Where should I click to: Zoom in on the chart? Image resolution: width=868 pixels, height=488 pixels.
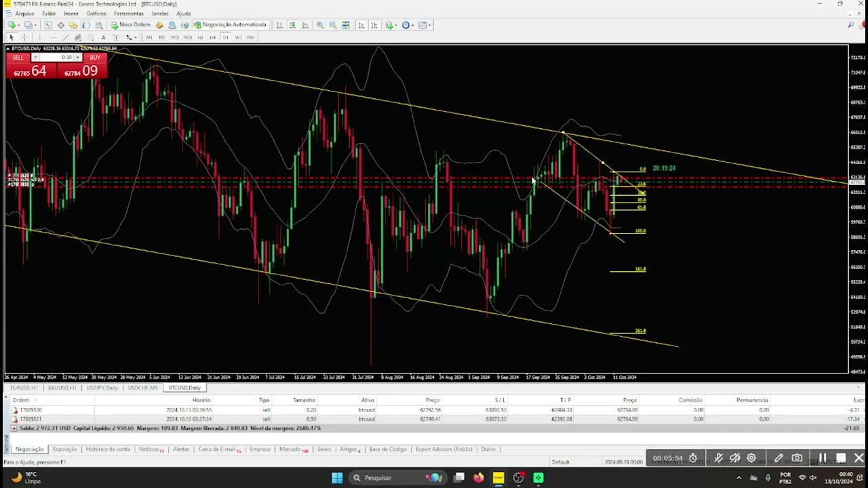320,25
